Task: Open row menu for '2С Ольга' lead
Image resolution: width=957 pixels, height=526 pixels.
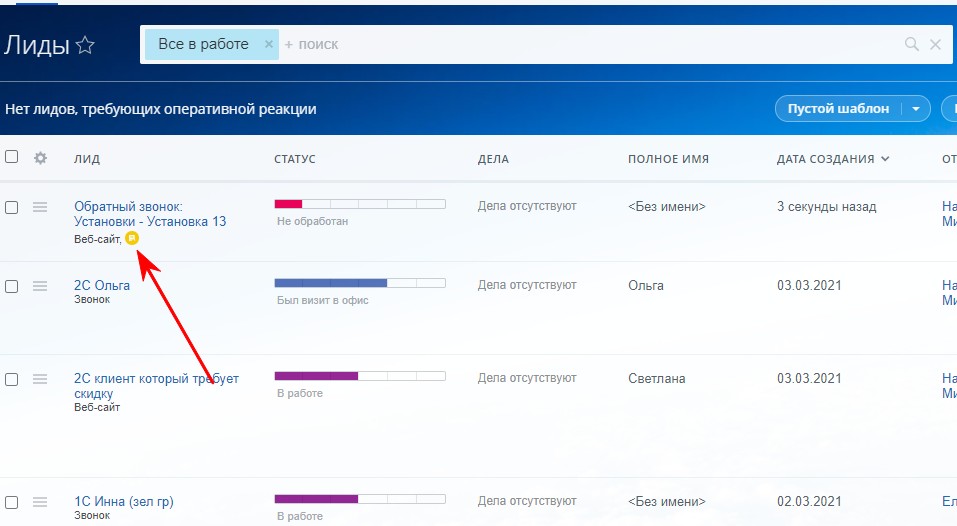Action: (40, 286)
